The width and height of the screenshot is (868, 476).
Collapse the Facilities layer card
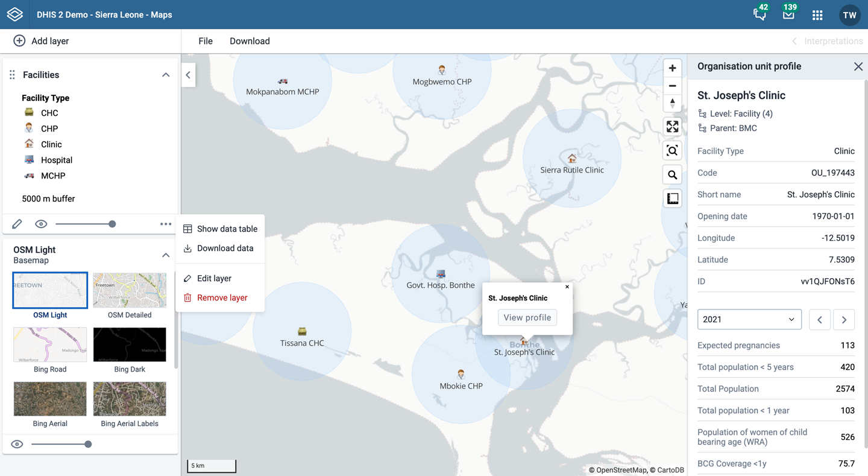click(166, 75)
